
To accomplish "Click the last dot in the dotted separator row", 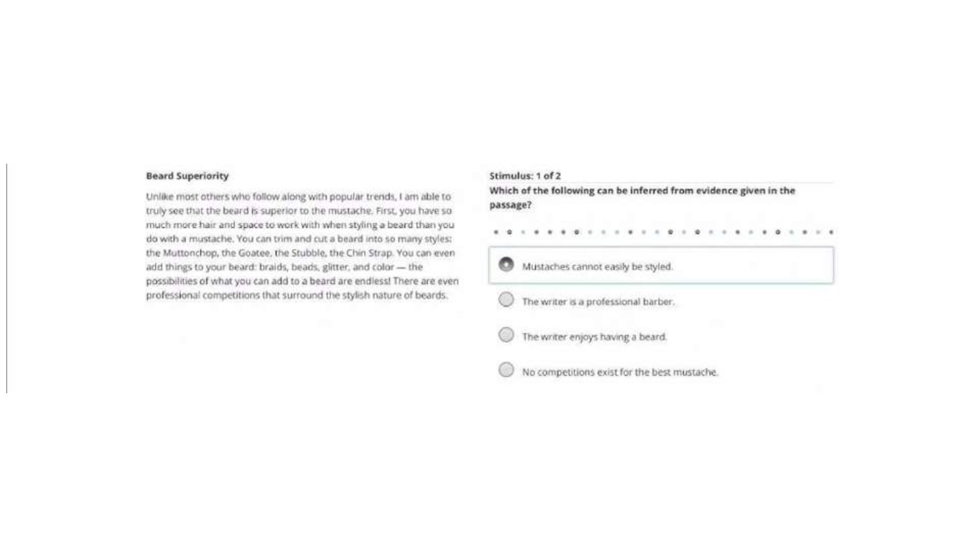I will click(831, 232).
